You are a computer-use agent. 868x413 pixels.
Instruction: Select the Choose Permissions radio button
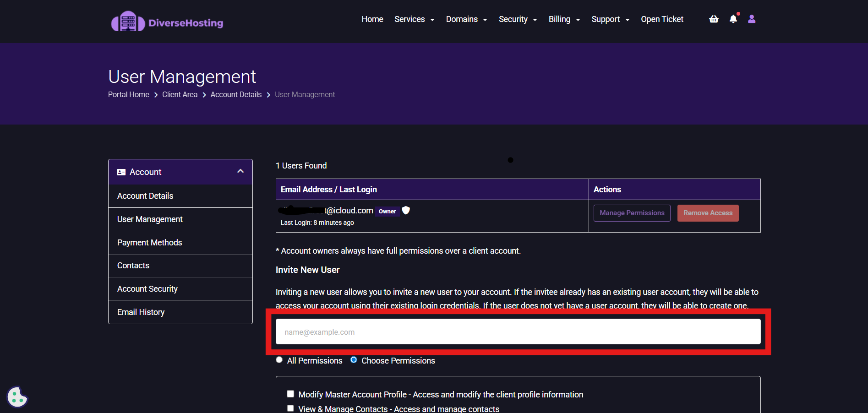tap(354, 360)
